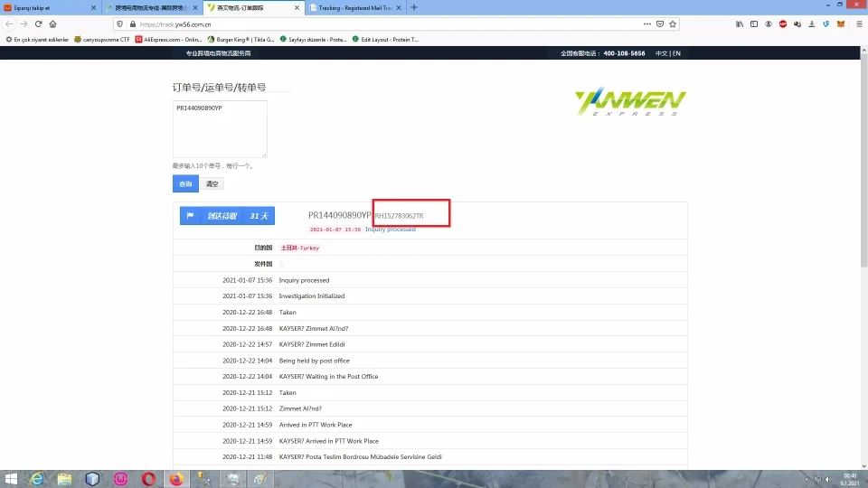The image size is (868, 488).
Task: Open the canyoupwnme CTF bookmark
Action: pyautogui.click(x=102, y=39)
